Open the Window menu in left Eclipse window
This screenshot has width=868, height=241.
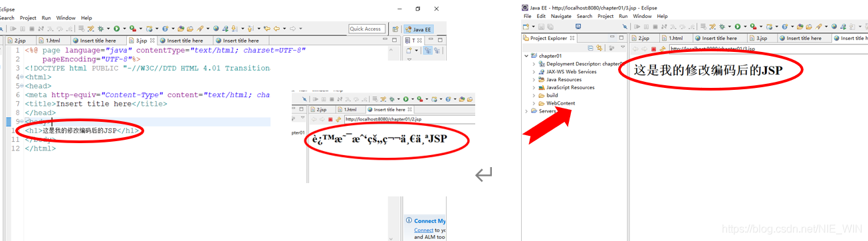click(66, 18)
